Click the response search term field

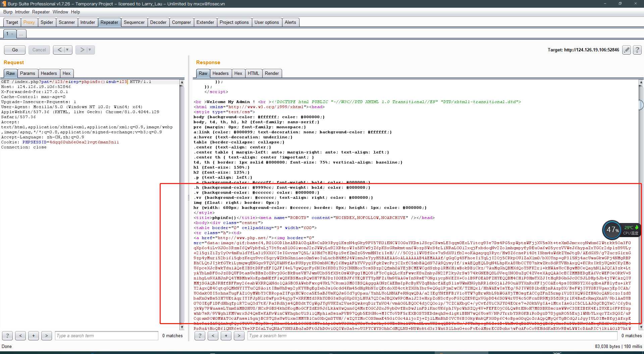433,336
